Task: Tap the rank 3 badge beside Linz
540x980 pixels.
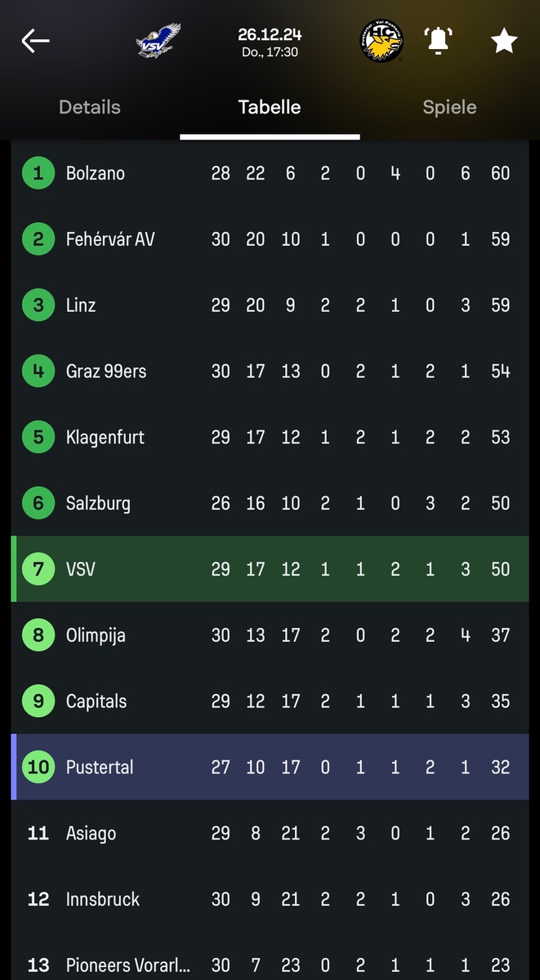Action: [x=38, y=305]
